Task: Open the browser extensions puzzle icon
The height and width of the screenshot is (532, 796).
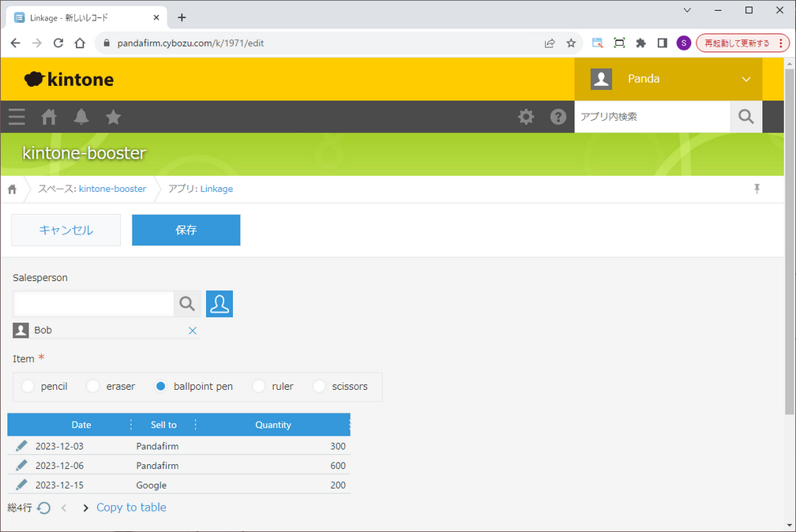Action: tap(640, 43)
